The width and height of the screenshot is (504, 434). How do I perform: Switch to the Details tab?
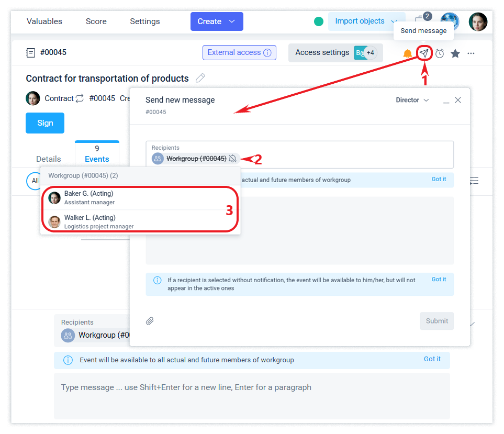point(49,159)
